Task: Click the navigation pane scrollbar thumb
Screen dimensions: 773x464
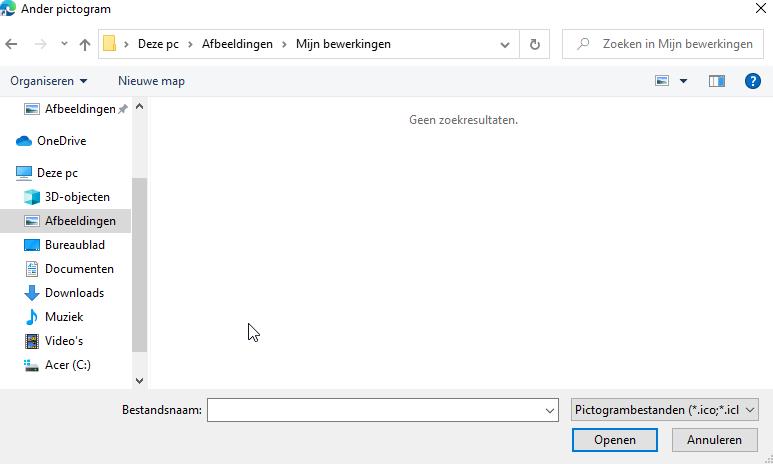Action: click(x=140, y=265)
